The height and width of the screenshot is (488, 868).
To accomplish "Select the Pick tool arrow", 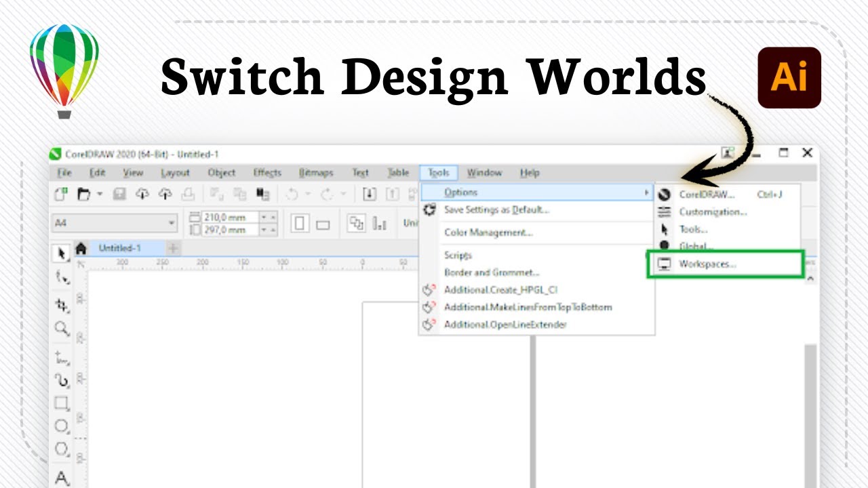I will tap(62, 253).
